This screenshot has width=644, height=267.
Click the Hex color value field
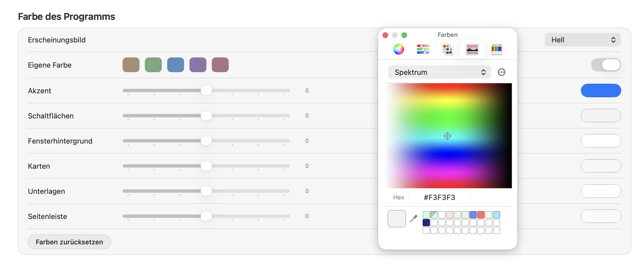[439, 197]
